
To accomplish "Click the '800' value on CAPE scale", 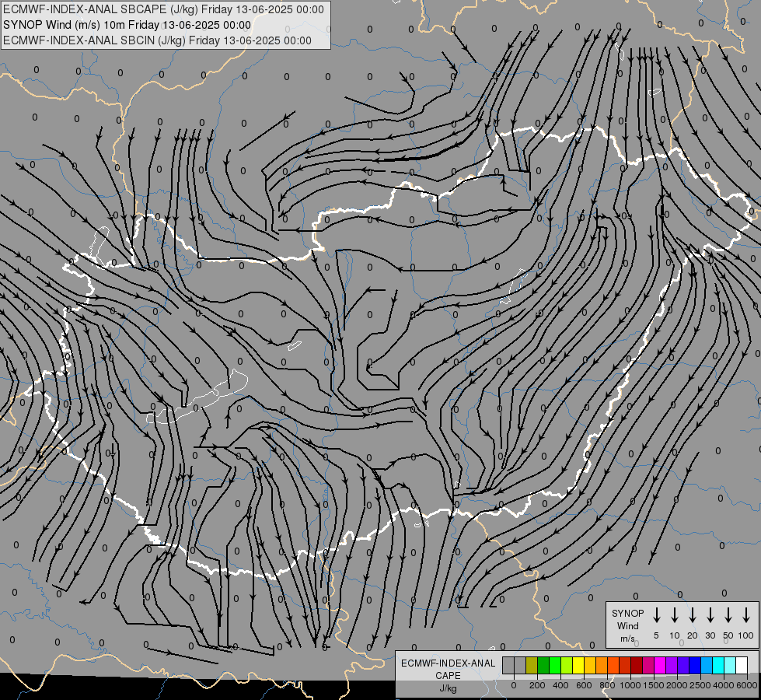I will click(x=607, y=685).
